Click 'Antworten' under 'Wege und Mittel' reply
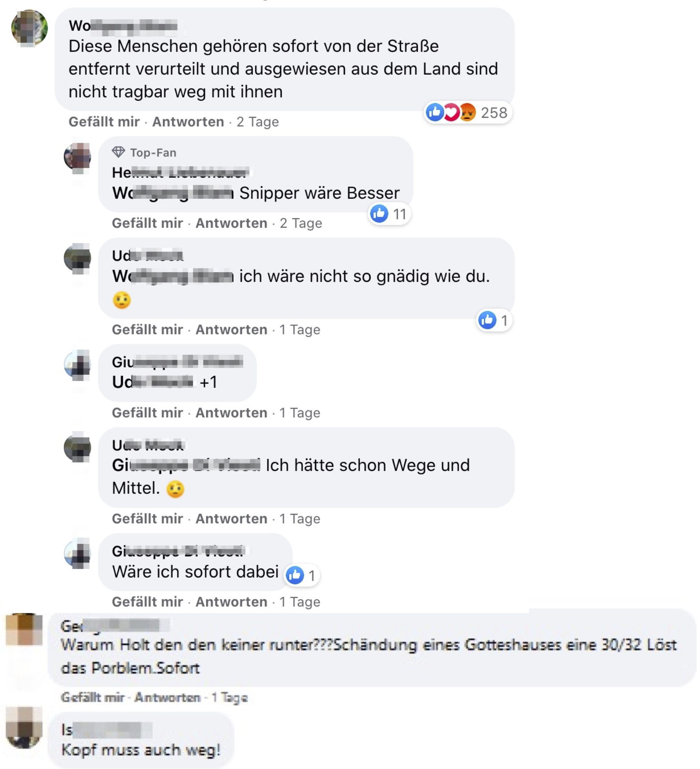 (231, 519)
